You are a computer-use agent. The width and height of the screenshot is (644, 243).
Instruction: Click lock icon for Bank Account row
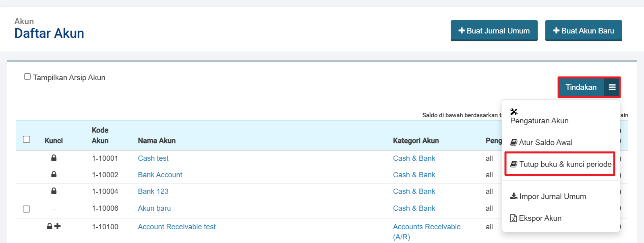(54, 174)
